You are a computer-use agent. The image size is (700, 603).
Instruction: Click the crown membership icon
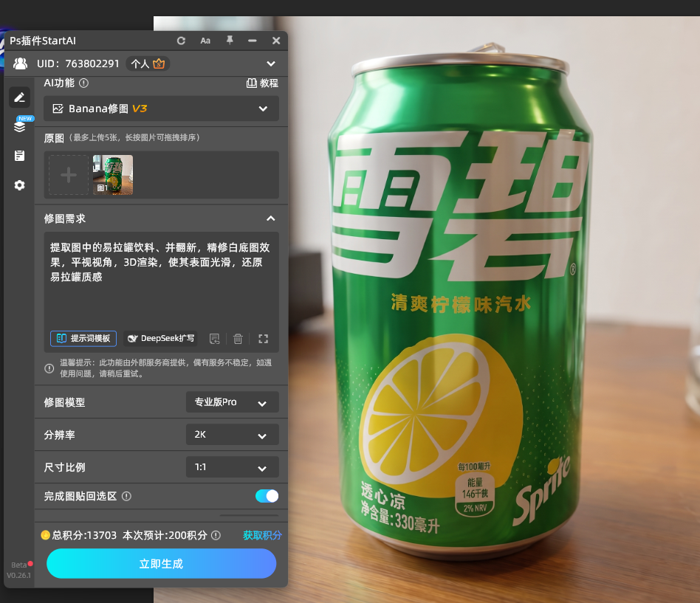(159, 63)
